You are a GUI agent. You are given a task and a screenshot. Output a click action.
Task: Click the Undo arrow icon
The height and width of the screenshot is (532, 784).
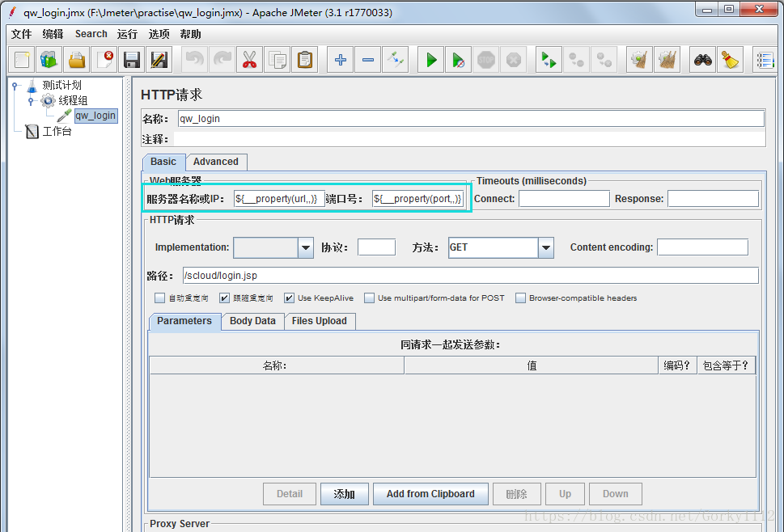click(194, 61)
